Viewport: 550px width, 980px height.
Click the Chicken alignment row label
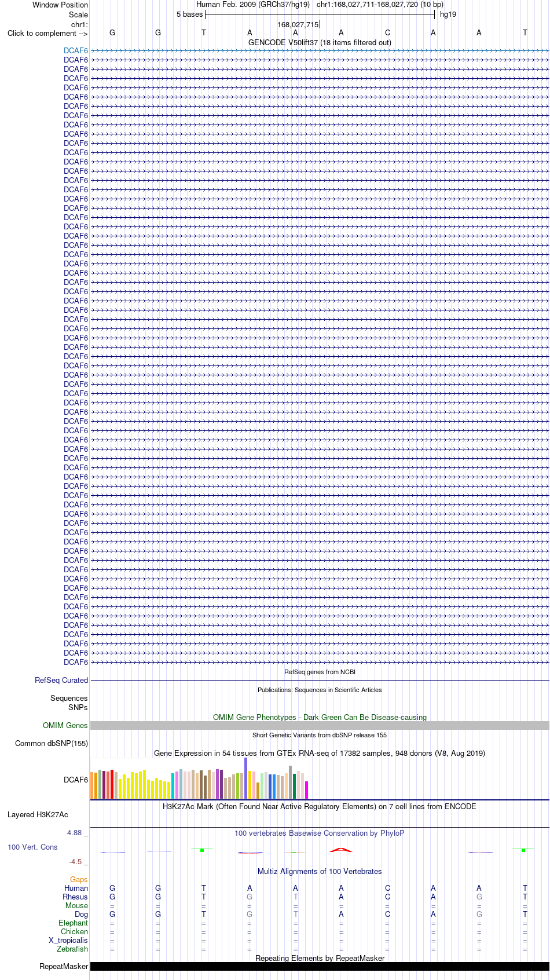coord(74,931)
